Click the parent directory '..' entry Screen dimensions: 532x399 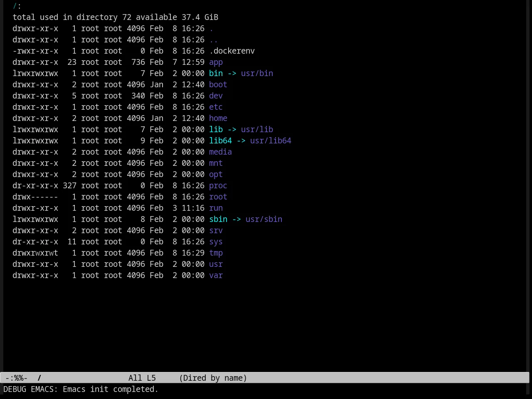pos(214,39)
